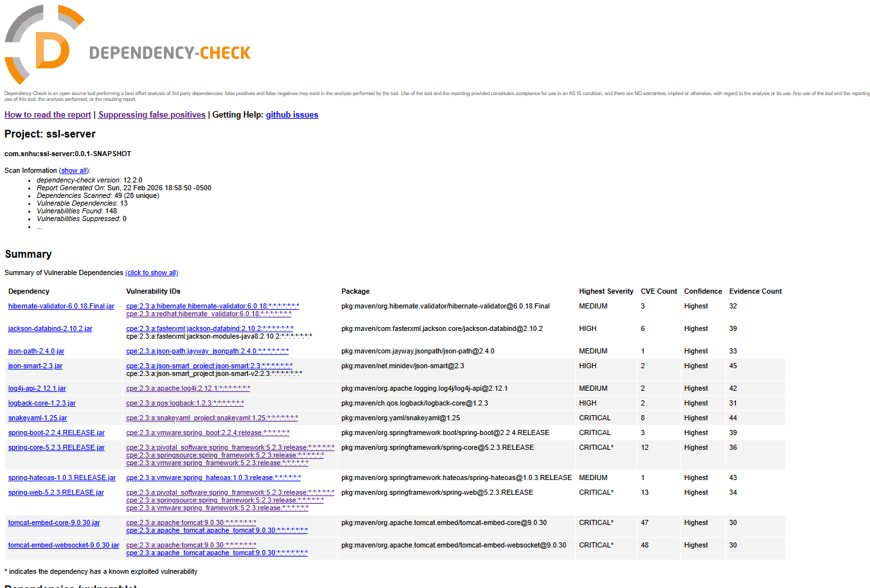Image resolution: width=870 pixels, height=588 pixels.
Task: Open the cpe json-path:jayway_jsonpath:2.4.0 link
Action: (208, 352)
